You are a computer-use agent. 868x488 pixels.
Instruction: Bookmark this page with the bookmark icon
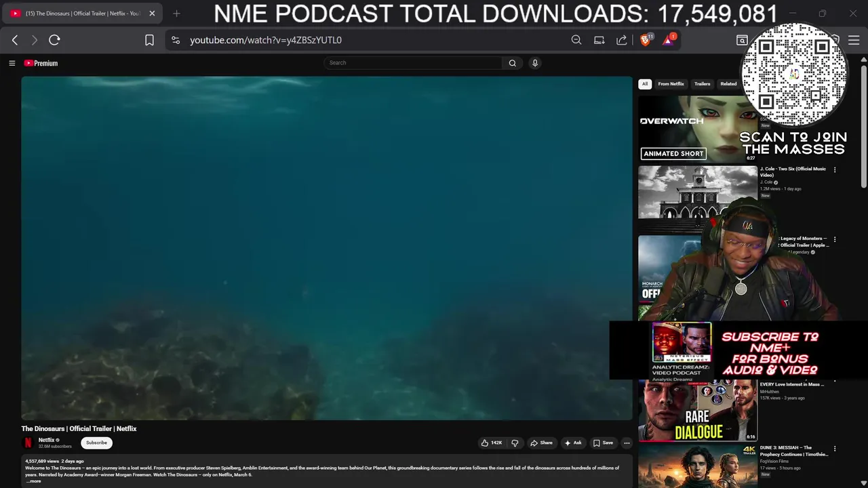point(149,40)
